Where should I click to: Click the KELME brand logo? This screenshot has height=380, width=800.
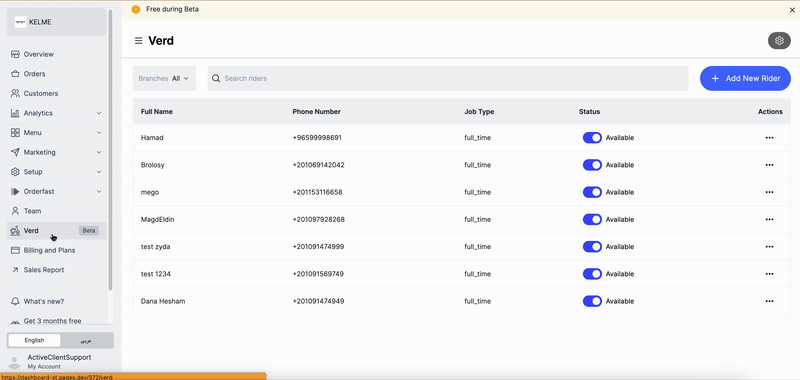pos(20,22)
